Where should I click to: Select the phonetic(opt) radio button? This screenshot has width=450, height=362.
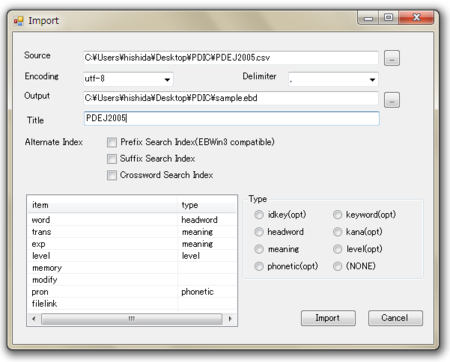259,266
